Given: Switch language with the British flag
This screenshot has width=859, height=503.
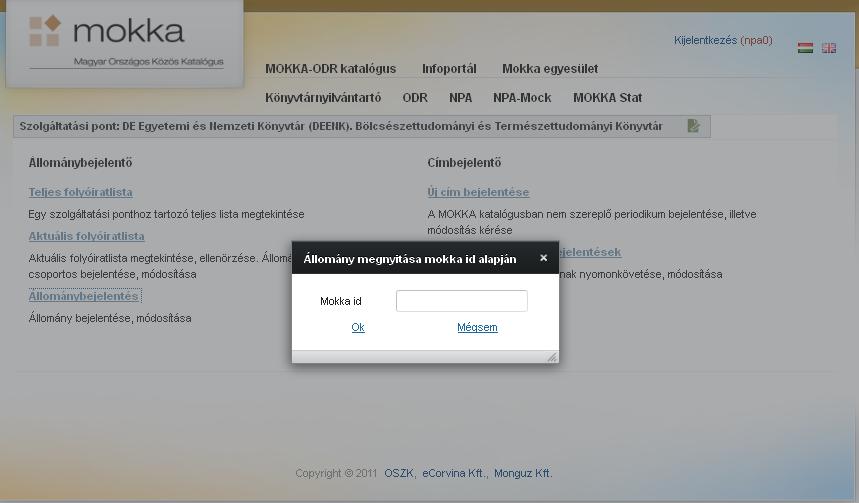Looking at the screenshot, I should pos(828,48).
